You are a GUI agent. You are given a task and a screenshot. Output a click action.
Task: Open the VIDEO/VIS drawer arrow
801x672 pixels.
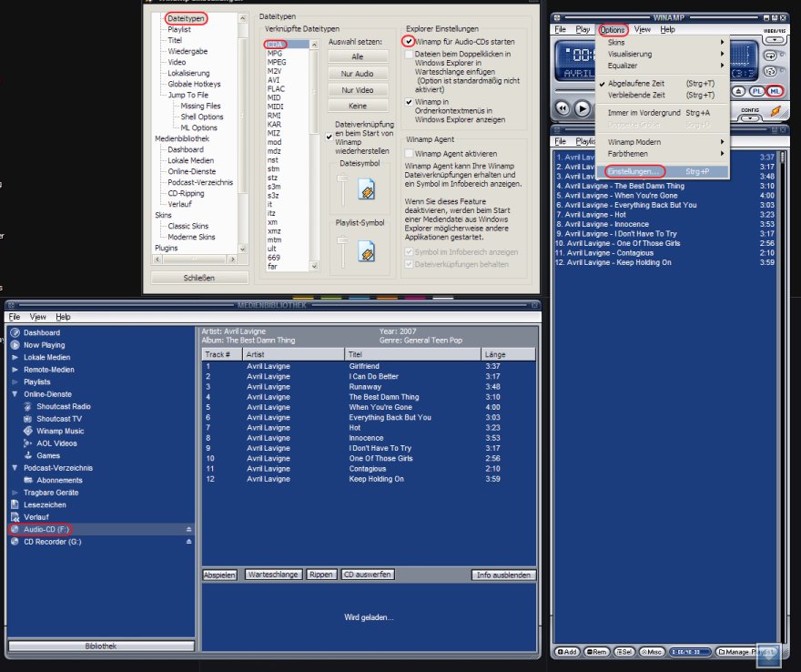[x=775, y=39]
